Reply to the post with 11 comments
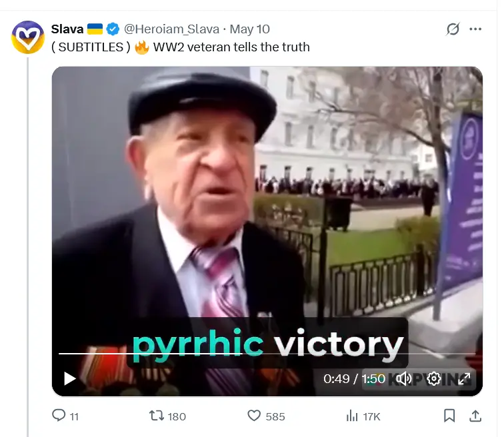 65,416
